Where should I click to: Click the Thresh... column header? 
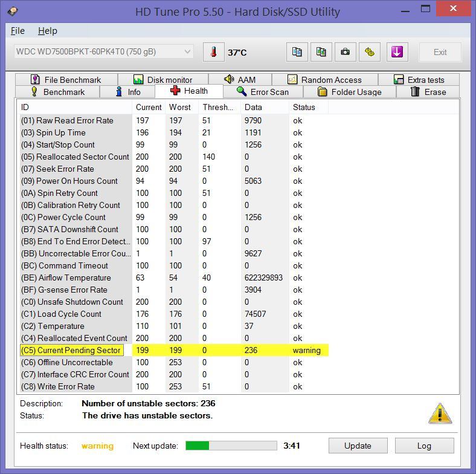(219, 107)
